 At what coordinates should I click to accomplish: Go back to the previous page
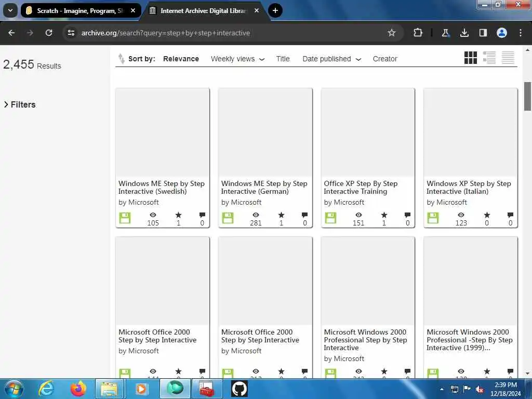click(11, 33)
